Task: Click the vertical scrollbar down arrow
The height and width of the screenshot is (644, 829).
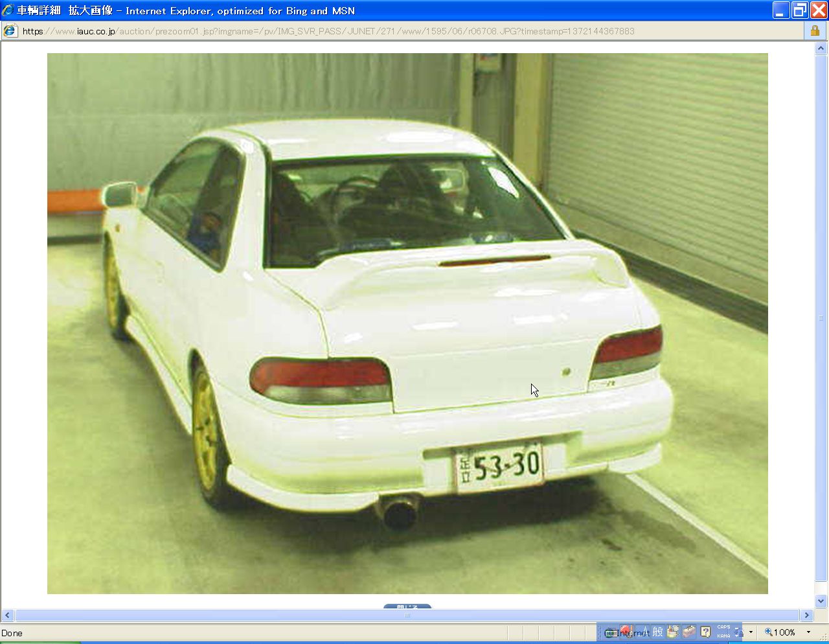Action: coord(821,601)
